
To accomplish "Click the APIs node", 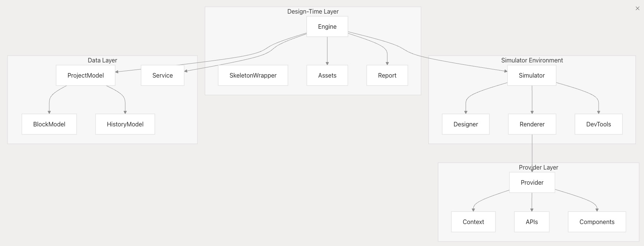I will (x=531, y=222).
